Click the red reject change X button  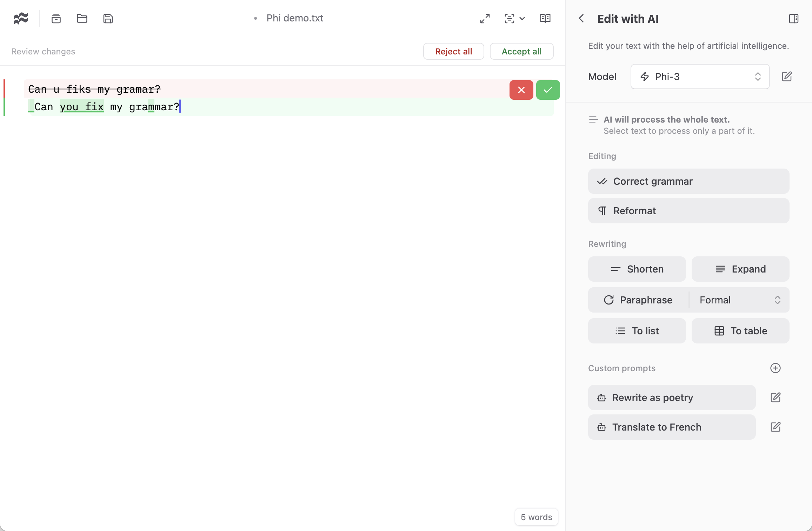click(521, 90)
